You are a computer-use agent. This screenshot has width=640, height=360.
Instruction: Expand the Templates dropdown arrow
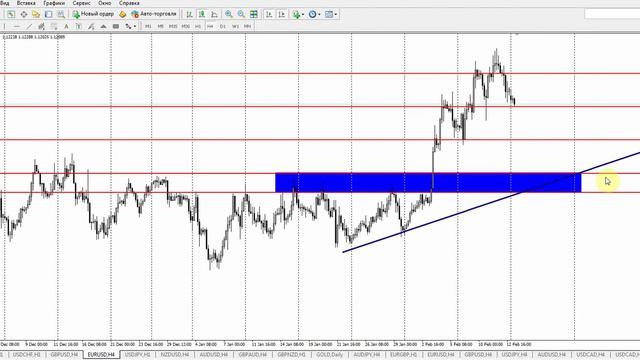coord(336,14)
